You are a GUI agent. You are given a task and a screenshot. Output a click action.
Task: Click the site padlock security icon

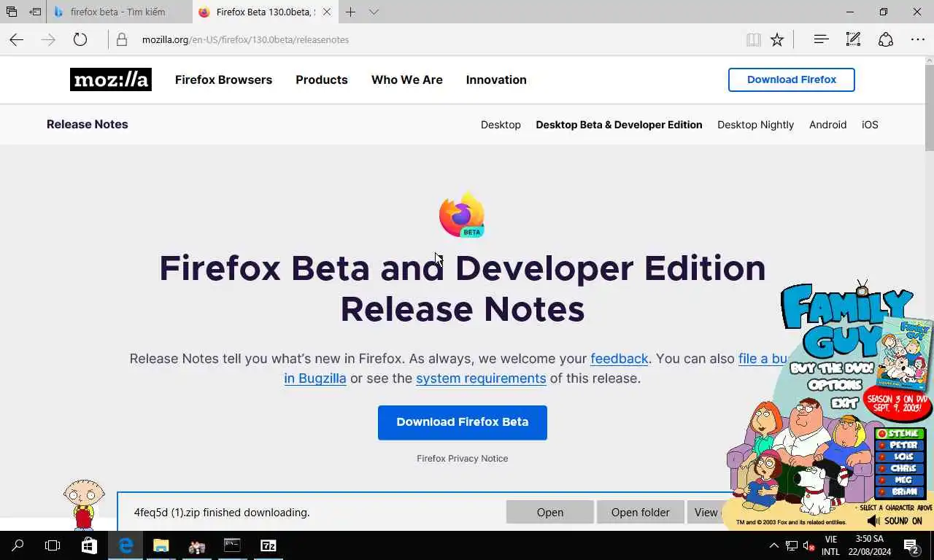coord(122,40)
